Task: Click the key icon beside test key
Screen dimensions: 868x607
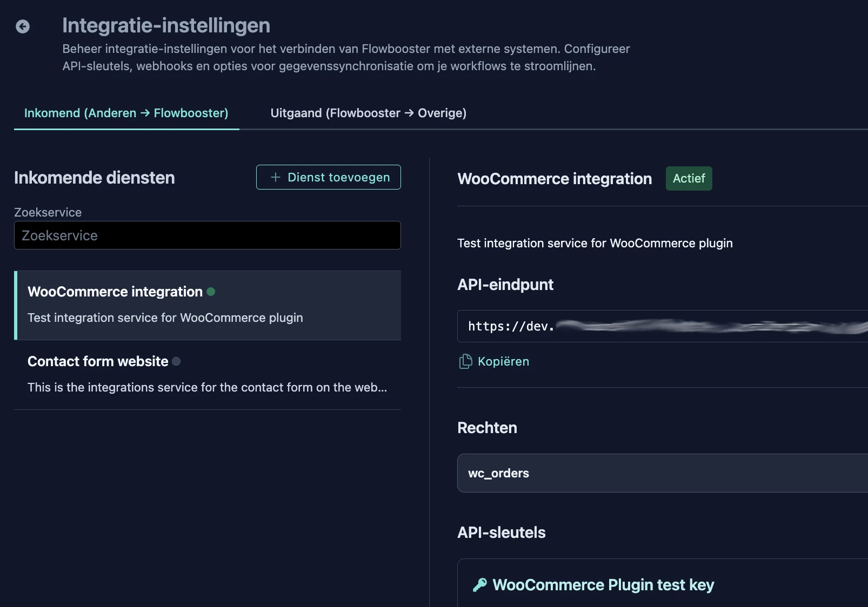Action: 480,585
